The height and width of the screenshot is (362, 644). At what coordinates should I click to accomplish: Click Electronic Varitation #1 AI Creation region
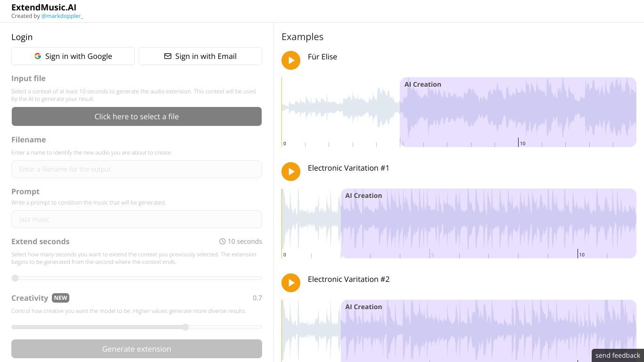click(488, 223)
